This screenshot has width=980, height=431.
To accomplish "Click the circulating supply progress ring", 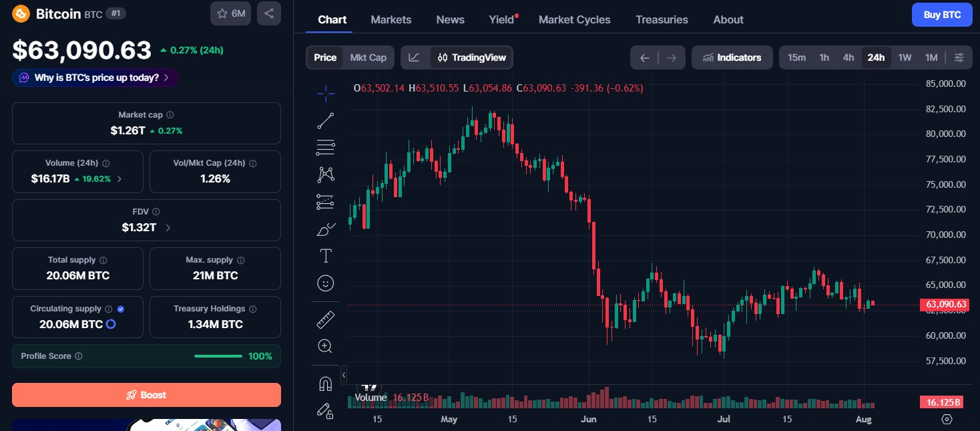I will coord(111,324).
